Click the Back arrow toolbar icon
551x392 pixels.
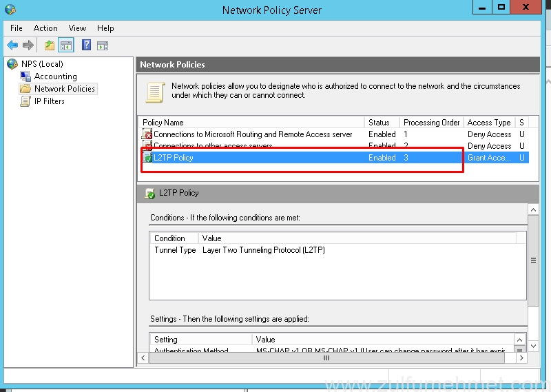click(12, 45)
